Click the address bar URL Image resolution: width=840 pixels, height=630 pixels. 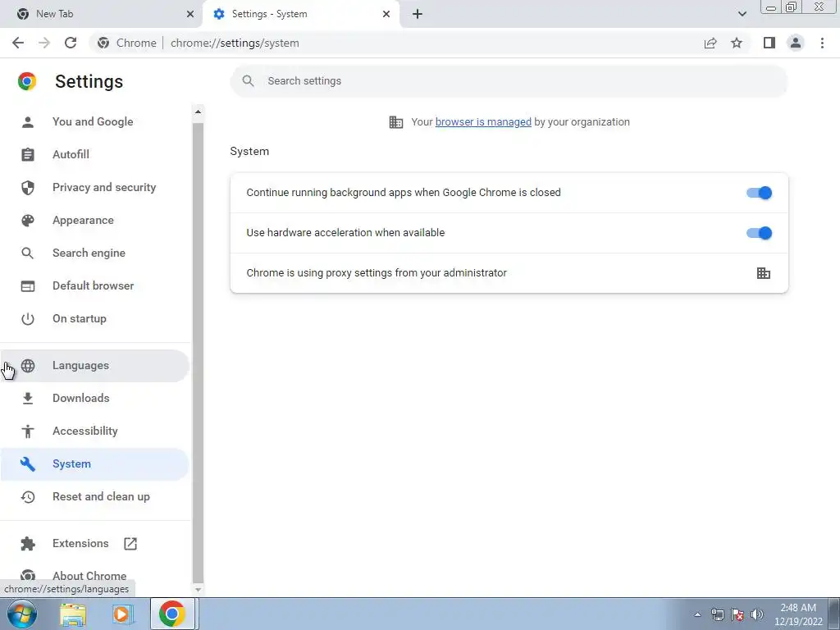[x=235, y=43]
